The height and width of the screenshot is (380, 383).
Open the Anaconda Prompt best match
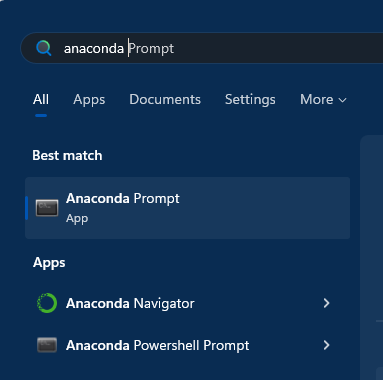click(x=188, y=208)
